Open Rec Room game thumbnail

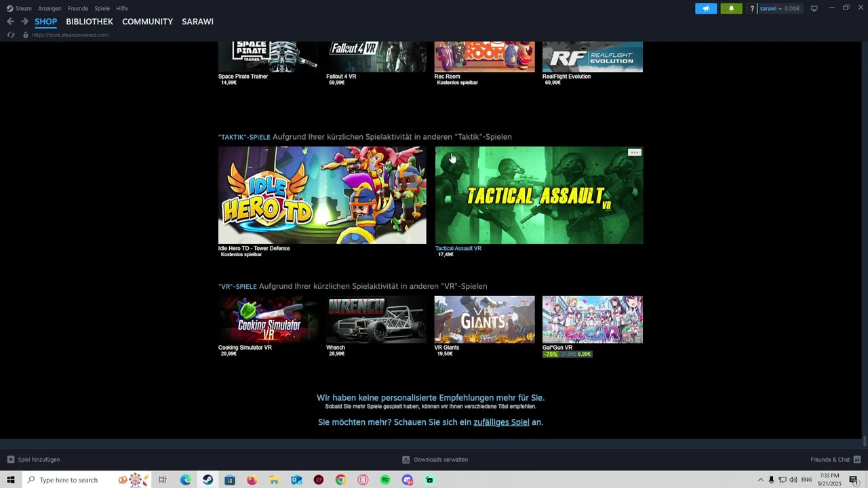click(x=484, y=56)
